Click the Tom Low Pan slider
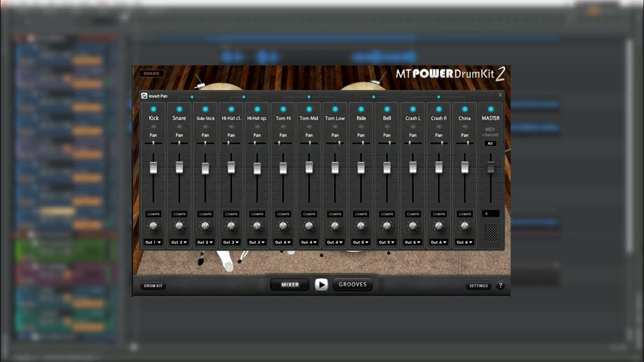The height and width of the screenshot is (362, 644). click(x=335, y=143)
